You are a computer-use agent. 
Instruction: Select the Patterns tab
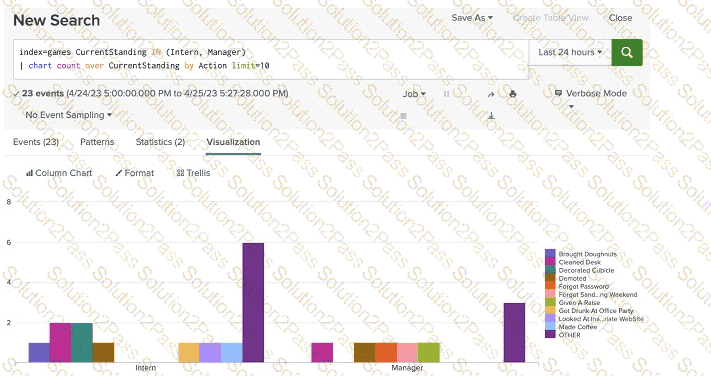click(97, 142)
